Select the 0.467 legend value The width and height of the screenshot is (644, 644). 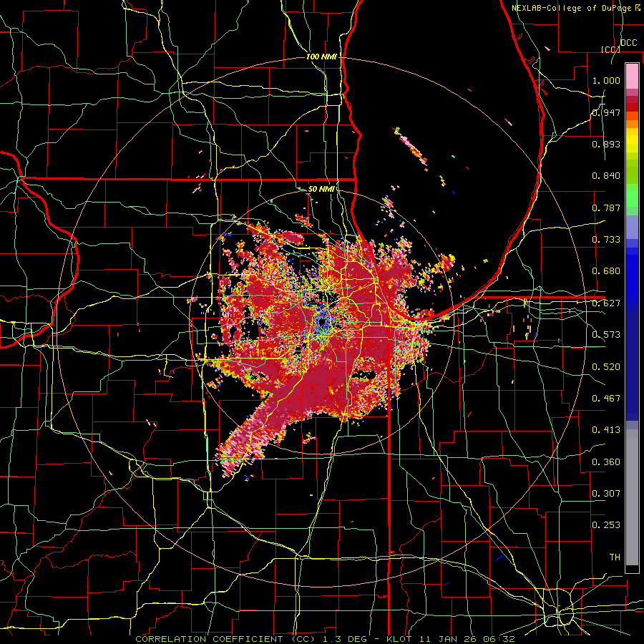pos(606,399)
